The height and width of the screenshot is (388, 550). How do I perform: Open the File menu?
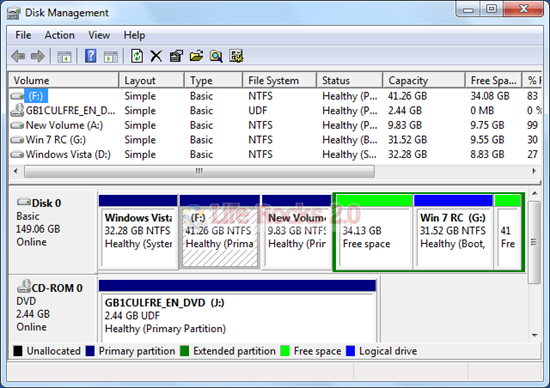[23, 35]
